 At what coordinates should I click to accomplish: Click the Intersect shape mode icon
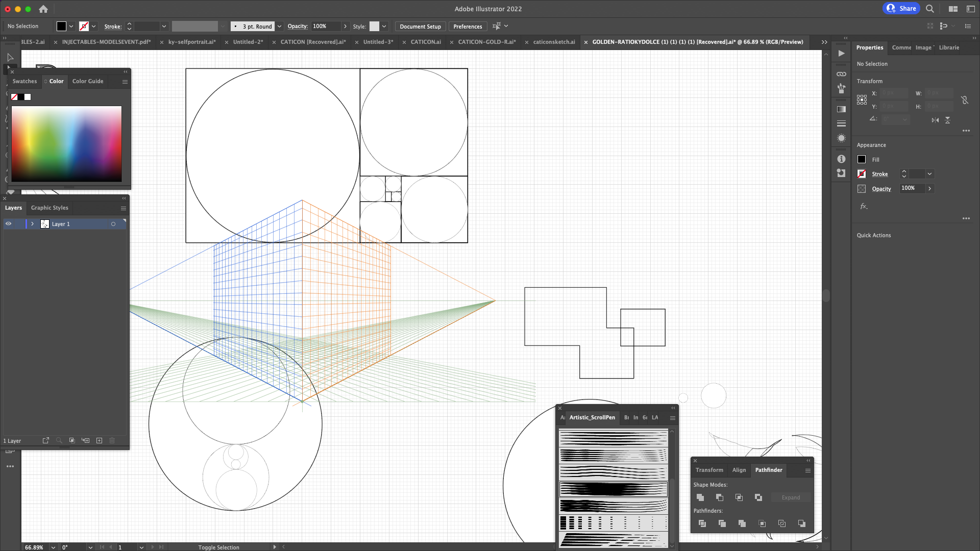pyautogui.click(x=739, y=497)
